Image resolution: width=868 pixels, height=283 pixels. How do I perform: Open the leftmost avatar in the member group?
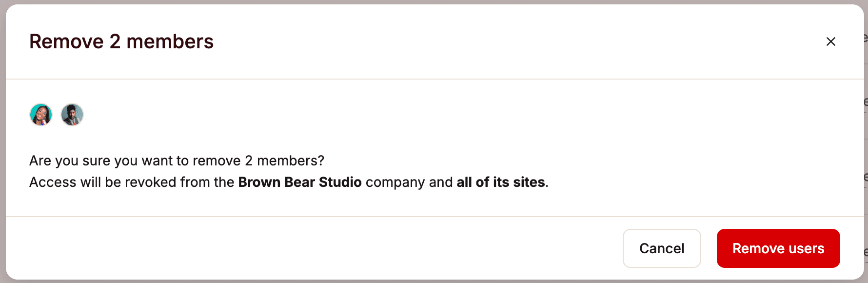[x=41, y=115]
